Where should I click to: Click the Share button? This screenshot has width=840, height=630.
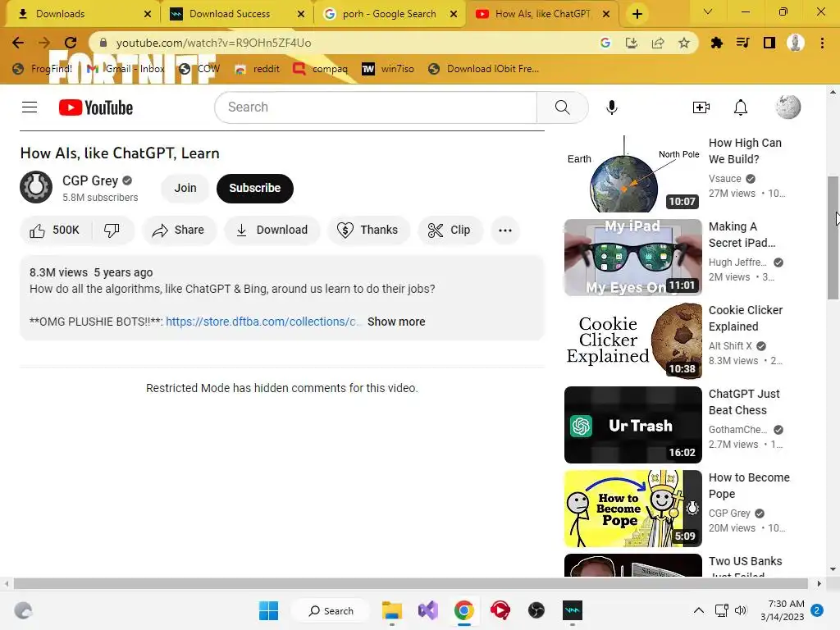[x=178, y=231]
